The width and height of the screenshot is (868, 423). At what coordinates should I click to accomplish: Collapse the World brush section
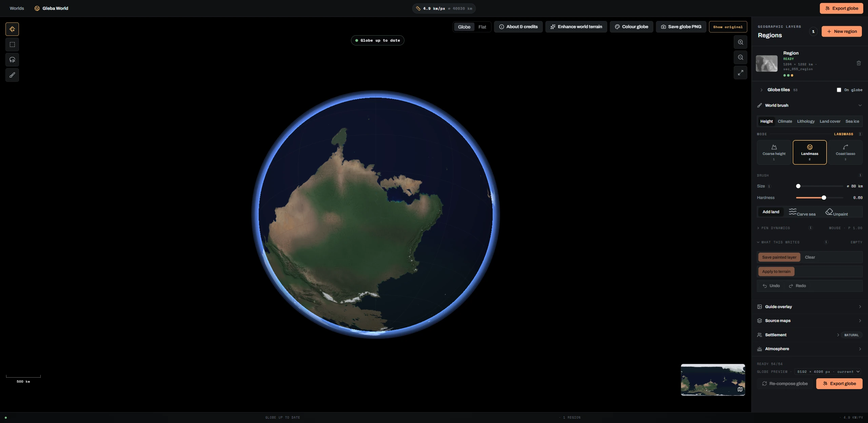point(860,105)
